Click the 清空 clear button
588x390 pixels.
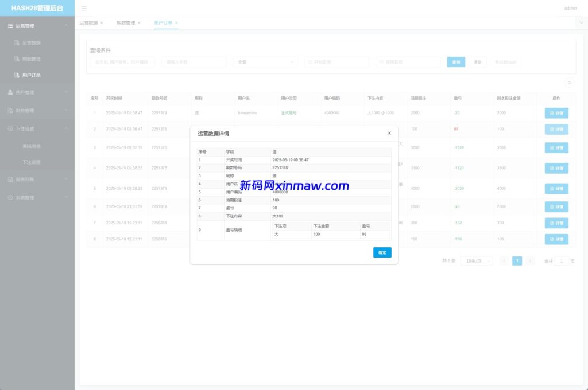click(477, 61)
